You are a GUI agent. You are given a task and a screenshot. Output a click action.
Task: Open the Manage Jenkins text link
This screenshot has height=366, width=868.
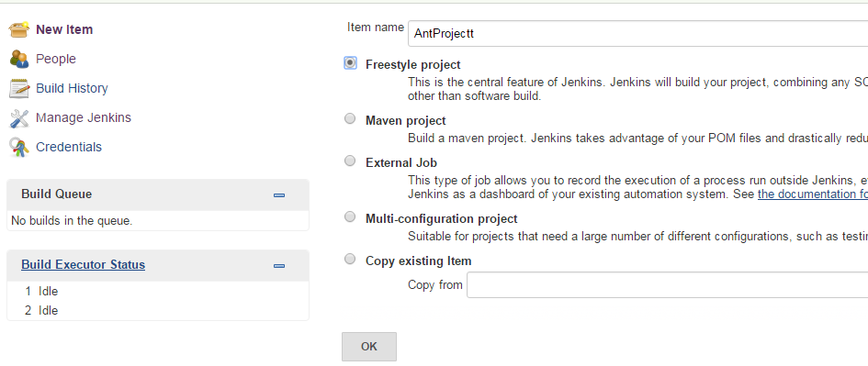tap(84, 117)
